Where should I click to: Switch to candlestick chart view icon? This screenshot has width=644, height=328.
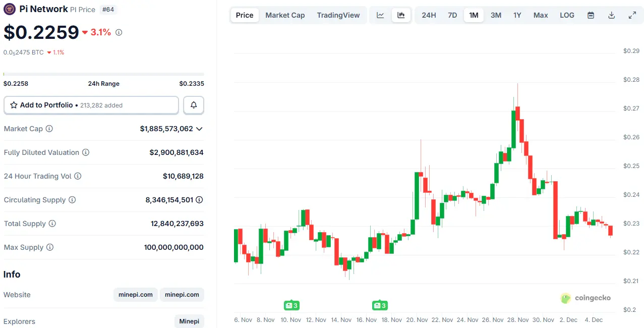[401, 15]
